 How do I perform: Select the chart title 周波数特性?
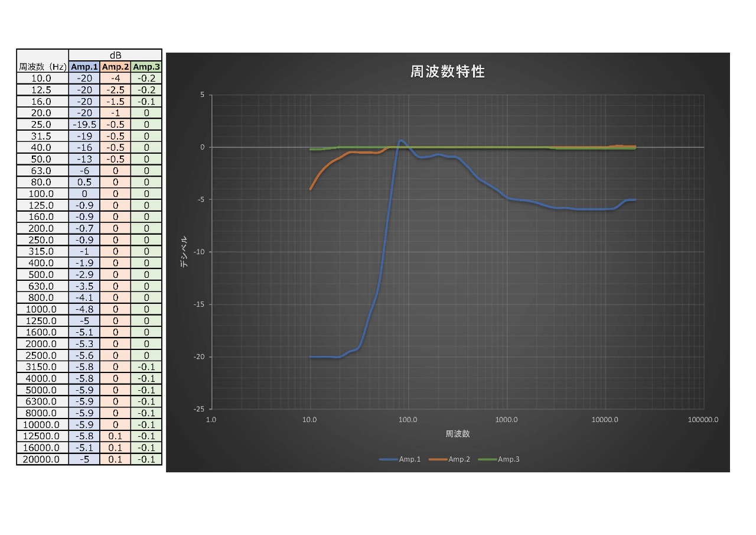coord(447,72)
